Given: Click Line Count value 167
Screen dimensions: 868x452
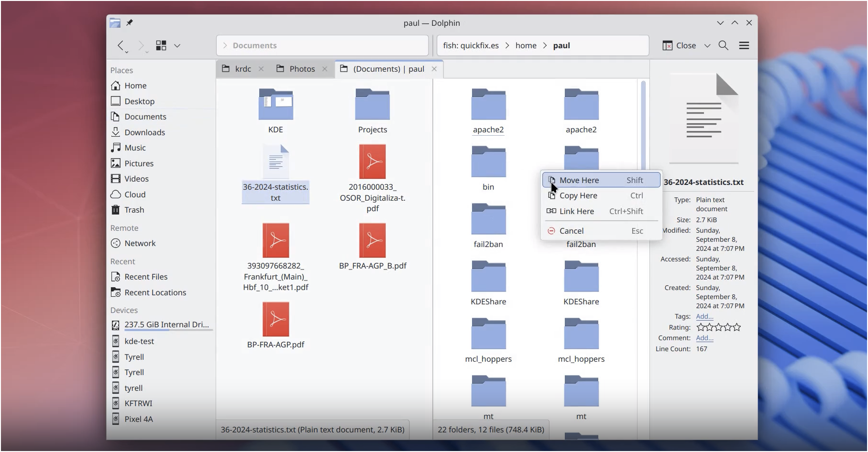Looking at the screenshot, I should click(702, 349).
